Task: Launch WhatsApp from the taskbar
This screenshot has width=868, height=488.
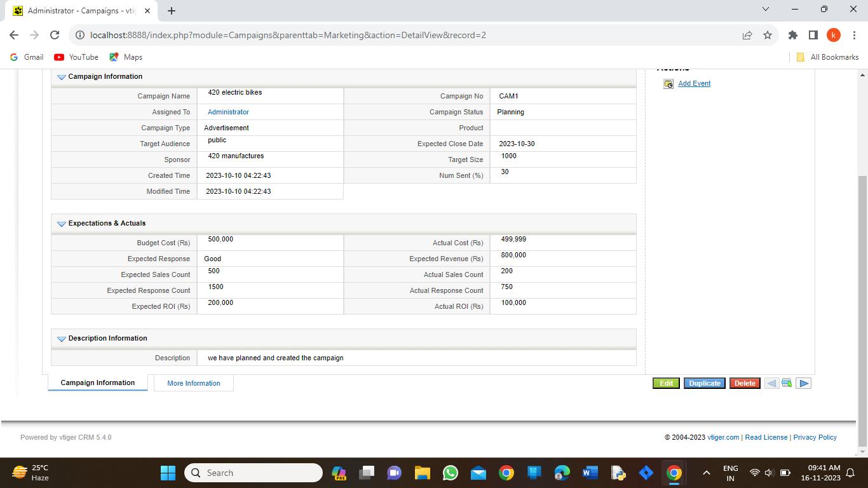Action: click(450, 473)
